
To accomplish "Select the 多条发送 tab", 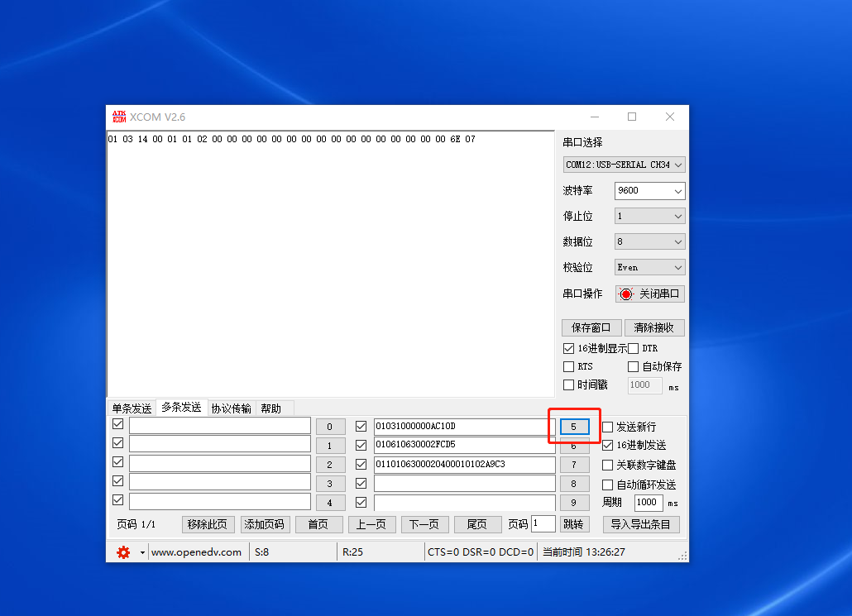I will pyautogui.click(x=181, y=408).
